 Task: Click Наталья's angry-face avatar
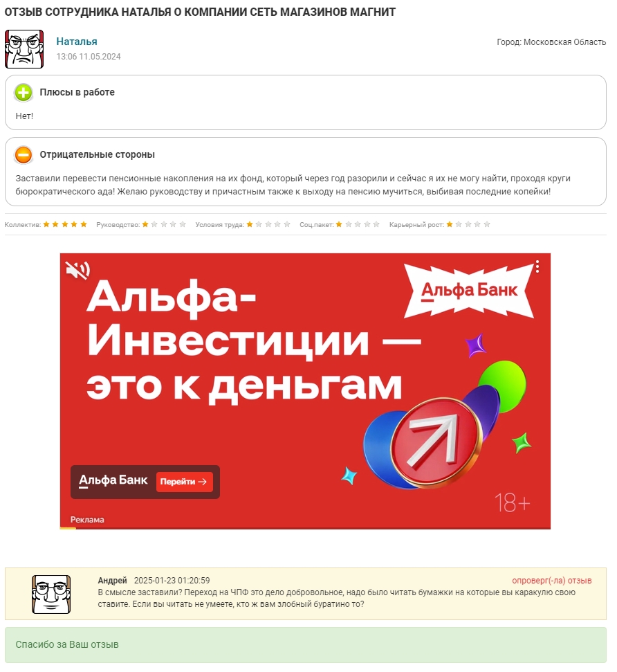(24, 49)
